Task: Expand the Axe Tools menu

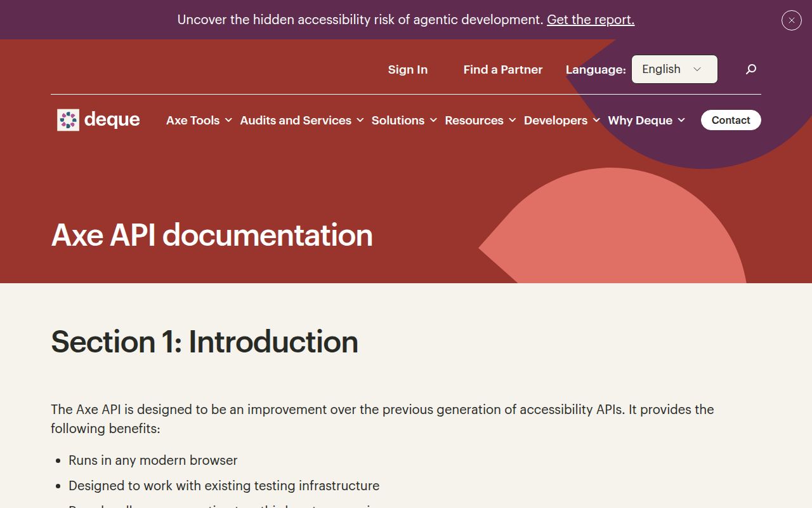Action: click(193, 121)
